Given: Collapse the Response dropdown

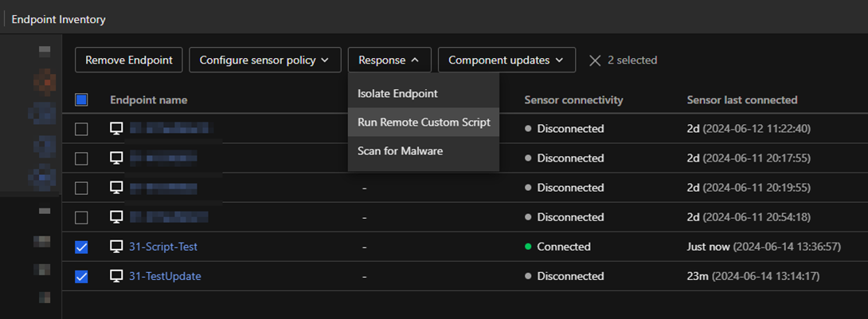Looking at the screenshot, I should click(x=389, y=60).
